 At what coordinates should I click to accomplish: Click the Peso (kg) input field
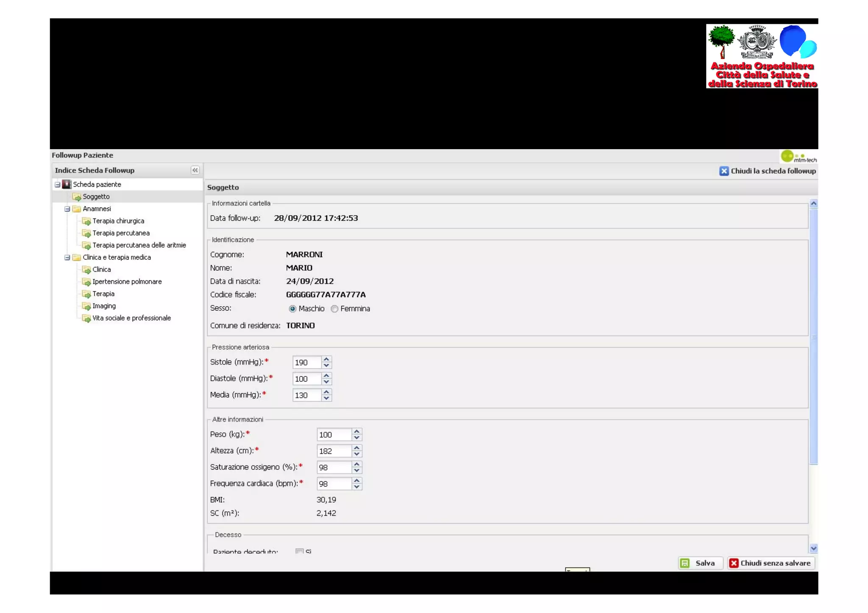pyautogui.click(x=334, y=435)
